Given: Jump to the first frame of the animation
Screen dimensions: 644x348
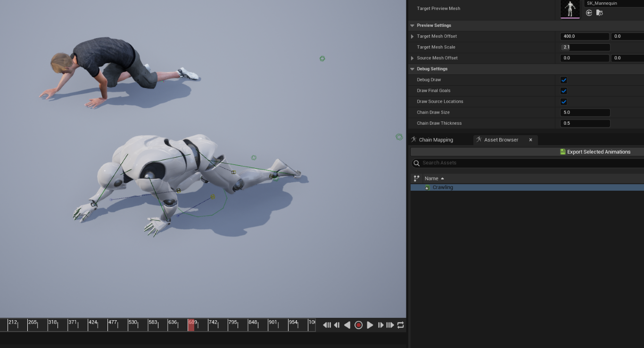Looking at the screenshot, I should pyautogui.click(x=327, y=325).
